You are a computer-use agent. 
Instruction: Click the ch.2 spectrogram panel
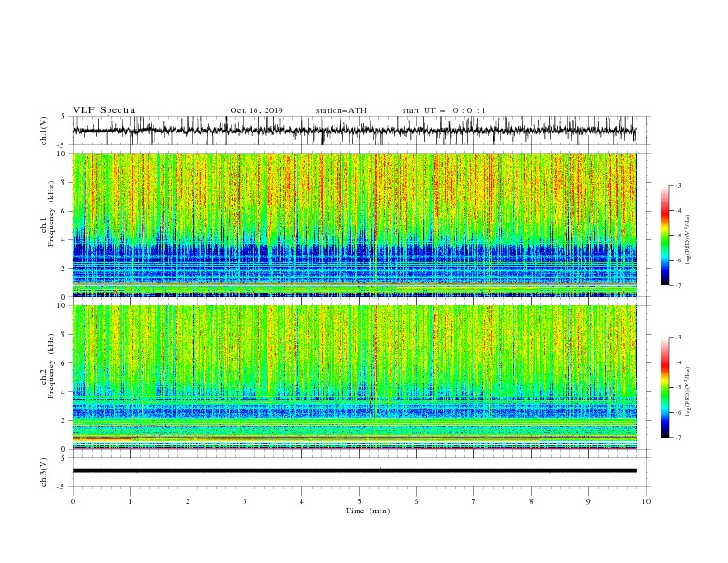354,377
